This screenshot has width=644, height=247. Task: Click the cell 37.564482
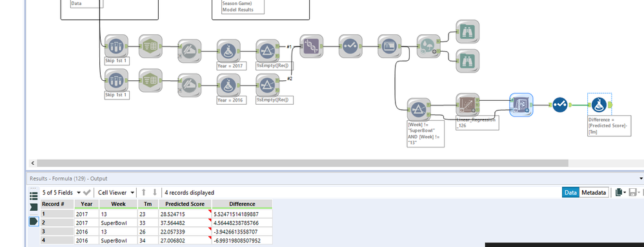[185, 222]
